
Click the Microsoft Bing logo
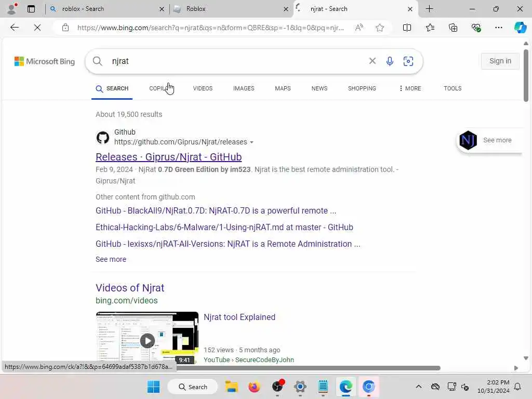(x=45, y=61)
